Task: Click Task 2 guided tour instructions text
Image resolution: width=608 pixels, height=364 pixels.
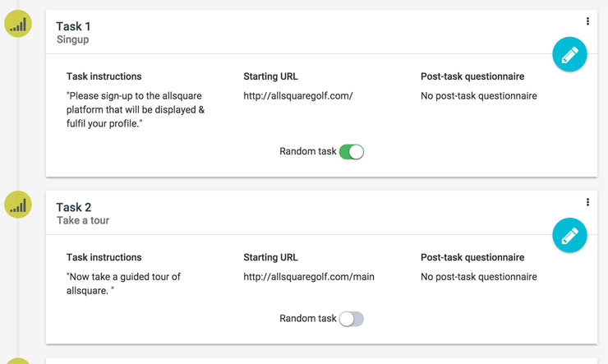Action: pyautogui.click(x=123, y=283)
